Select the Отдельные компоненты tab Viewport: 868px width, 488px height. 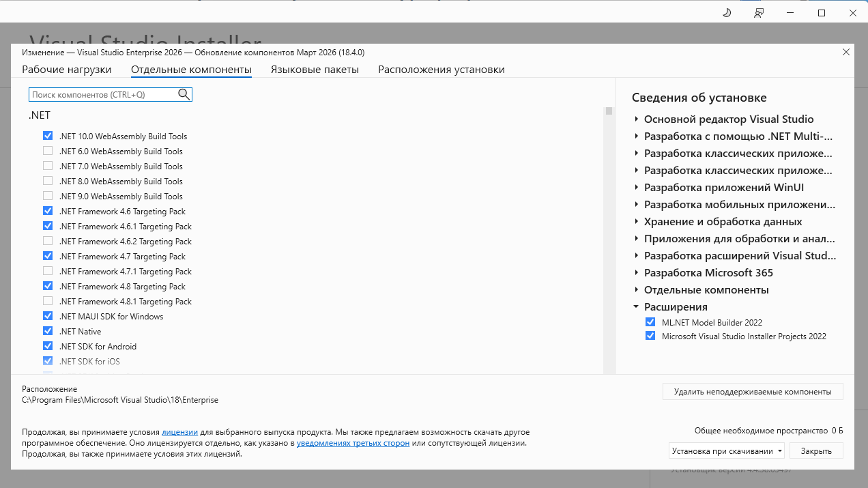(x=191, y=70)
